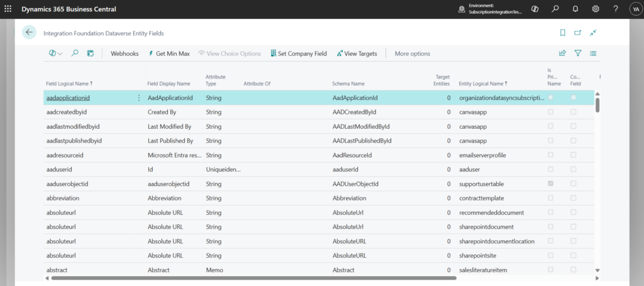Click the back arrow button
The height and width of the screenshot is (286, 644).
tap(29, 33)
